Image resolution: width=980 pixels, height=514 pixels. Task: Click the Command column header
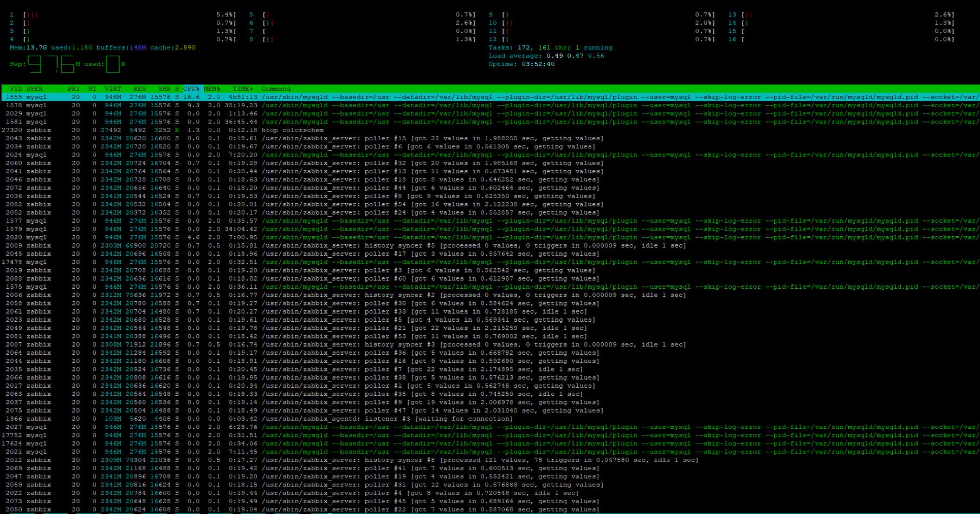point(276,89)
